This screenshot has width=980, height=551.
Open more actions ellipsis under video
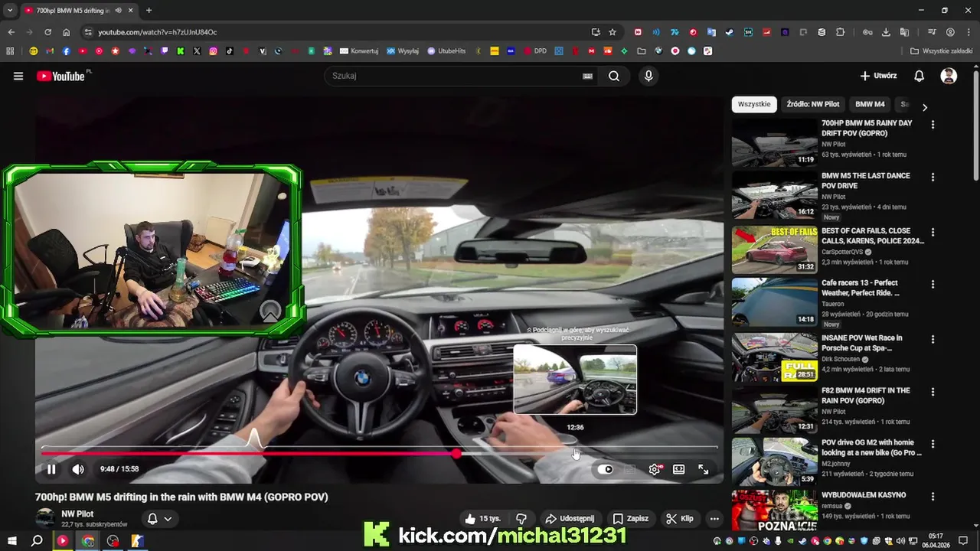point(714,518)
